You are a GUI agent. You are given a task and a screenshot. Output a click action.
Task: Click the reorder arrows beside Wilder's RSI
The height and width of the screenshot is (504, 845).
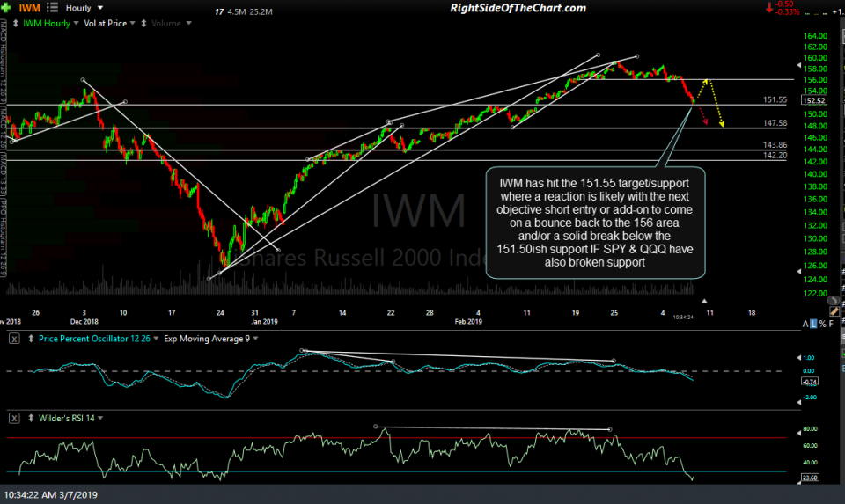(x=31, y=418)
